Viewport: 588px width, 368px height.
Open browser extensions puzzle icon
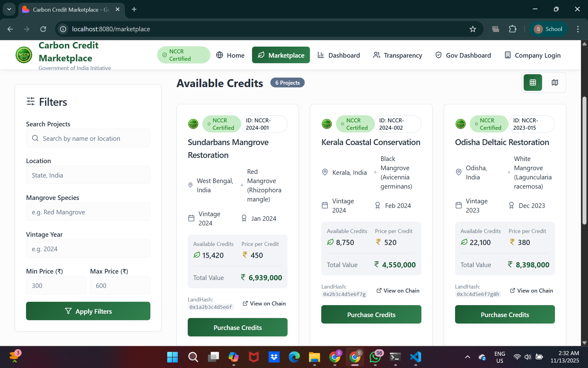point(512,29)
